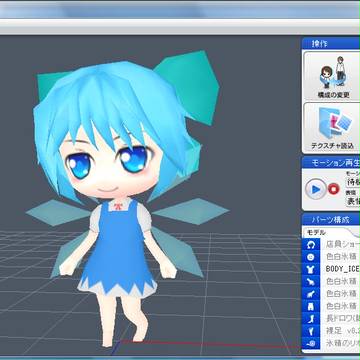Screen dimensions: 360x360
Task: Select the 裸足 foot part row
Action: (339, 331)
